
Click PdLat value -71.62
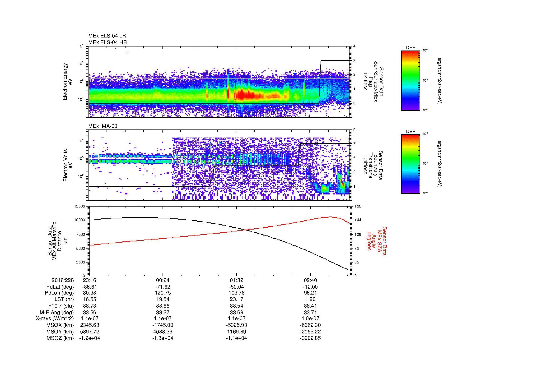pos(163,287)
